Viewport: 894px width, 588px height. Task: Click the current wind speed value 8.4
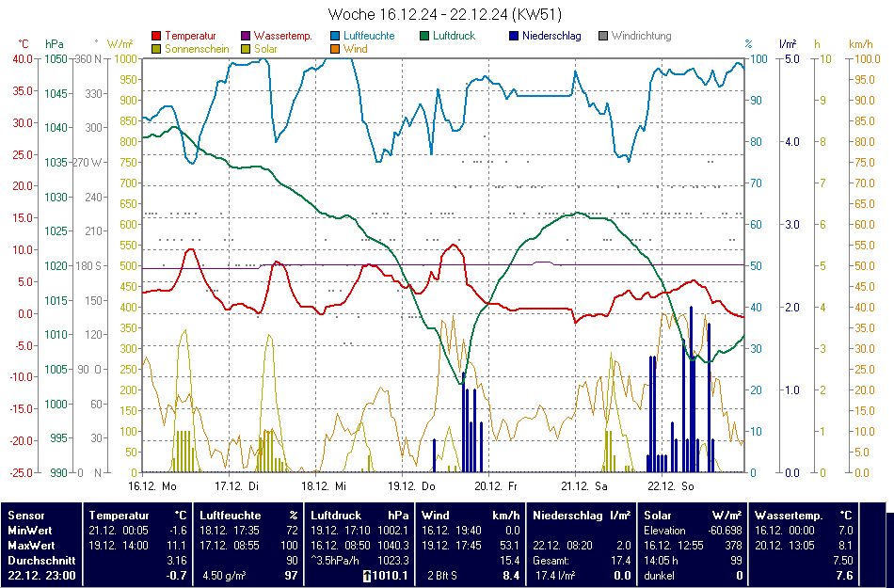point(511,576)
